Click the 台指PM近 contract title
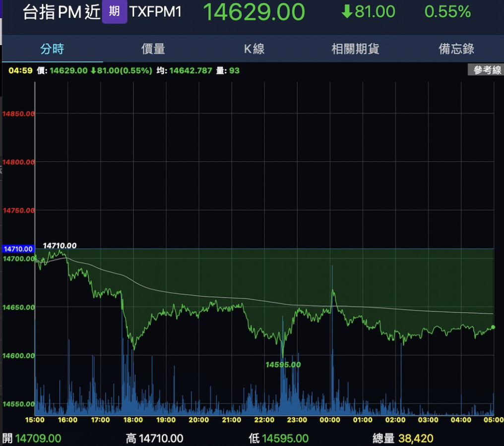The height and width of the screenshot is (446, 504). click(62, 12)
